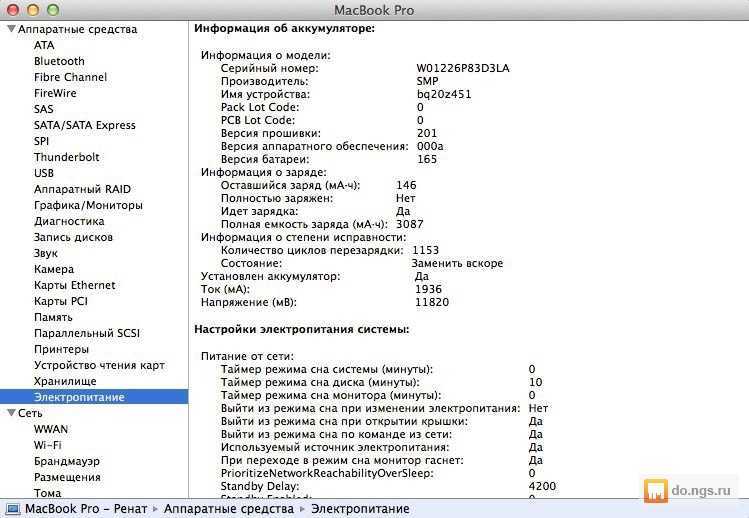Open Аппаратный RAID section
This screenshot has width=749, height=518.
click(x=82, y=189)
